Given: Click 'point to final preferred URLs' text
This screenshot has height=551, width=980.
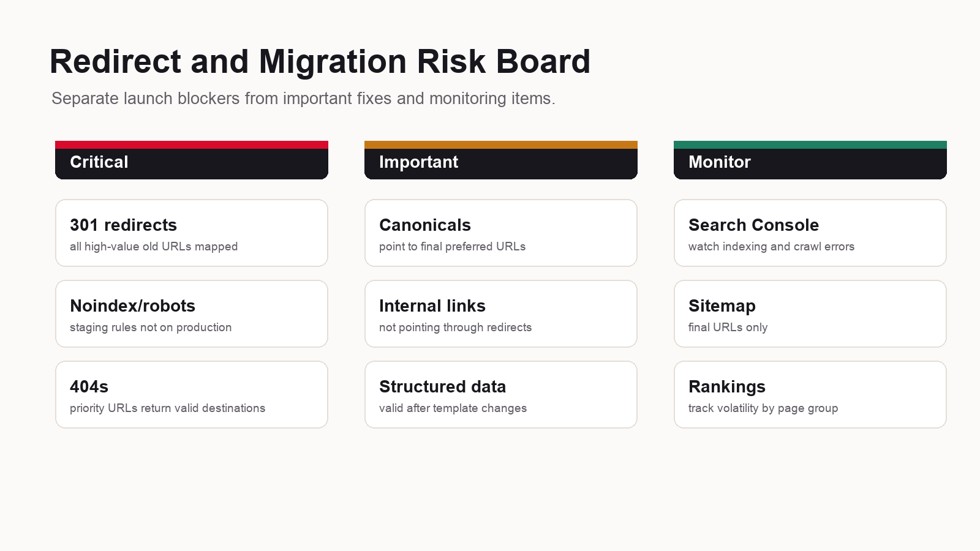Looking at the screenshot, I should (452, 247).
